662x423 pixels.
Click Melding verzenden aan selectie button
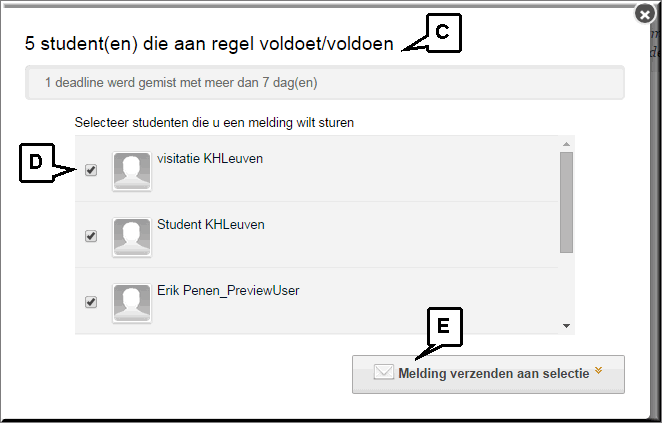(x=488, y=374)
